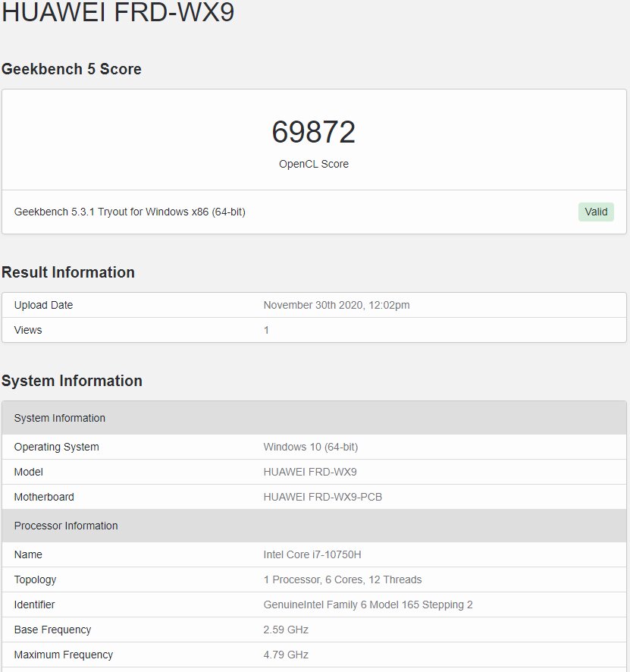
Task: Select 1 Processor, 6 Cores, 12 Threads
Action: 342,580
